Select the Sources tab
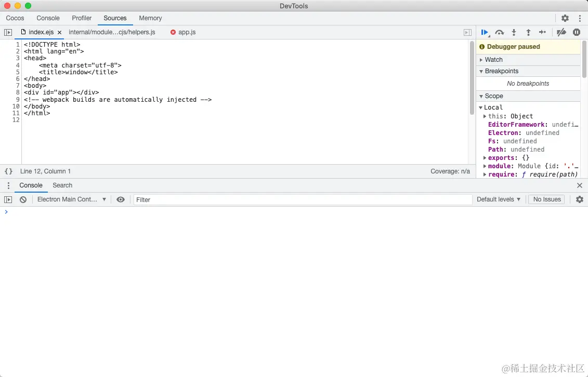 click(x=115, y=18)
